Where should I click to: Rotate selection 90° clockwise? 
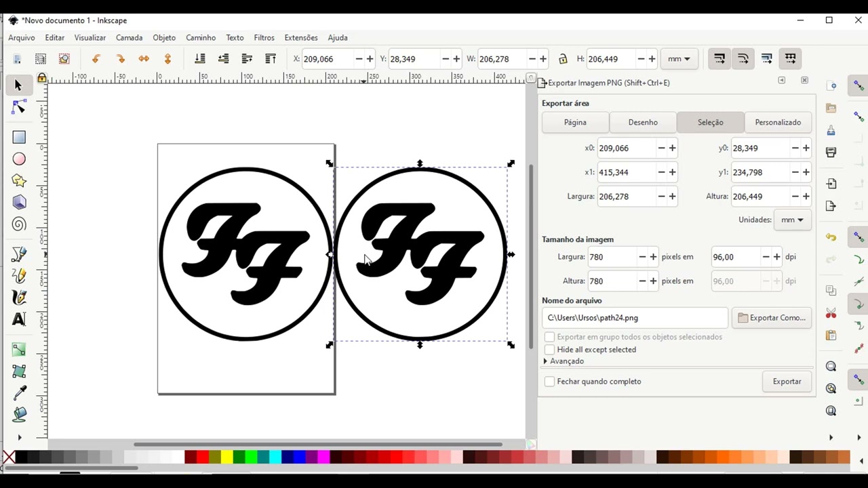click(120, 59)
